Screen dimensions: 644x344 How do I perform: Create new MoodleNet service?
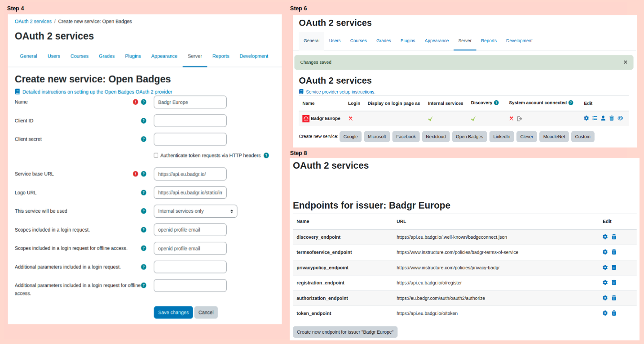pos(554,137)
